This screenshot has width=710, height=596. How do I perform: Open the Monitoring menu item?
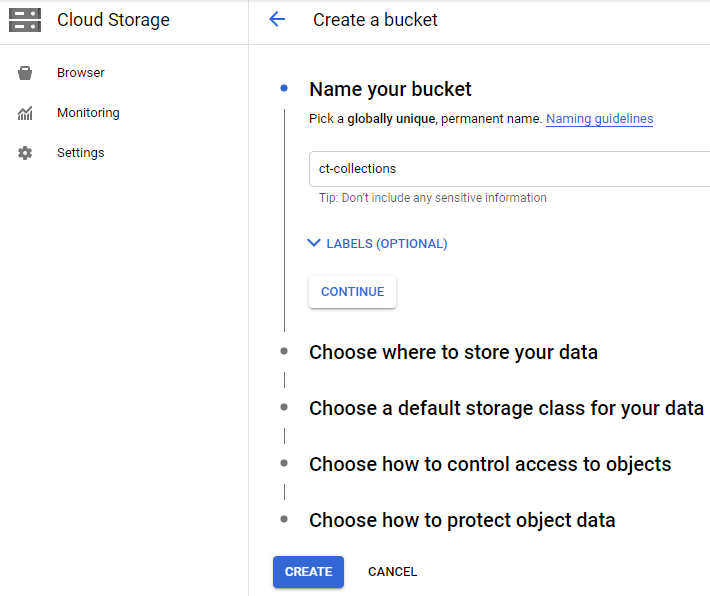pyautogui.click(x=88, y=113)
